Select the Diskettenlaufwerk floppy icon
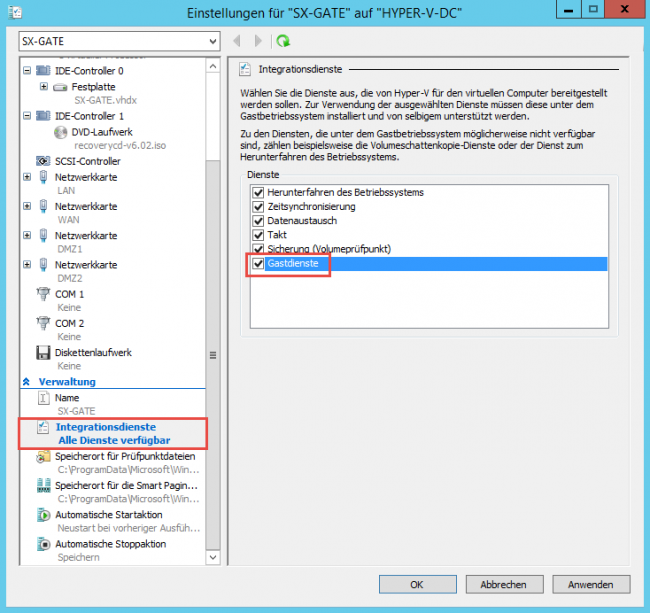650x613 pixels. point(43,352)
